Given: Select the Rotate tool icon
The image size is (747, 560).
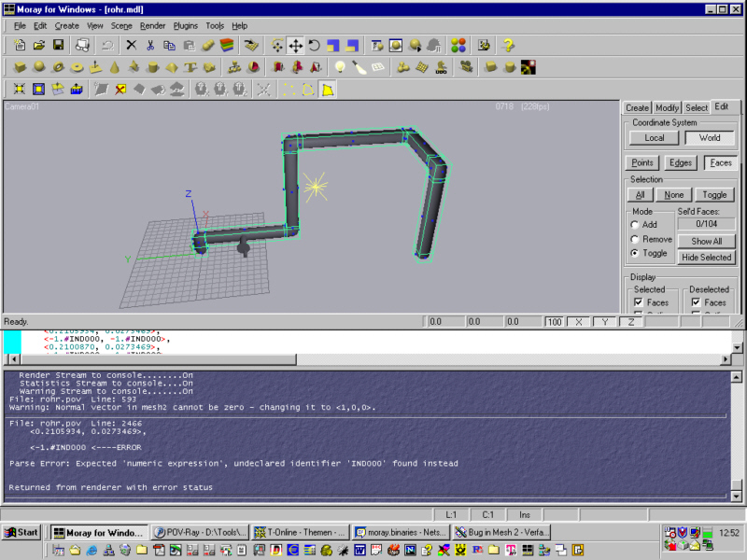Looking at the screenshot, I should tap(314, 45).
